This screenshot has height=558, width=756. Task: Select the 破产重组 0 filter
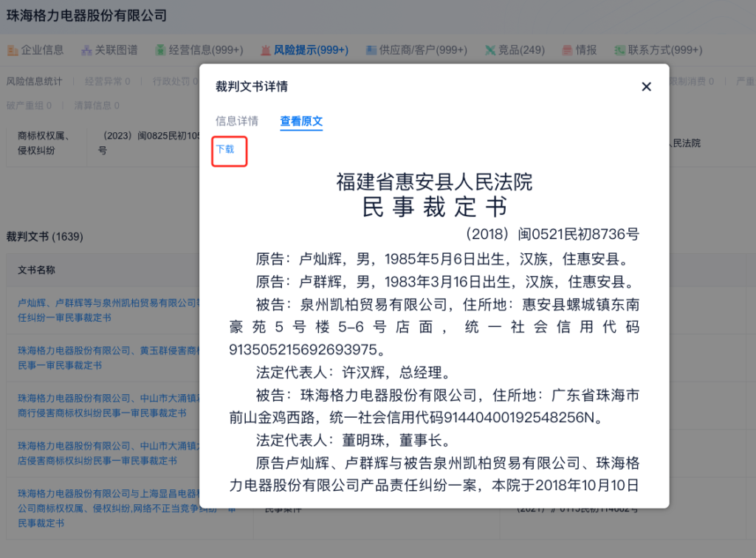click(29, 106)
